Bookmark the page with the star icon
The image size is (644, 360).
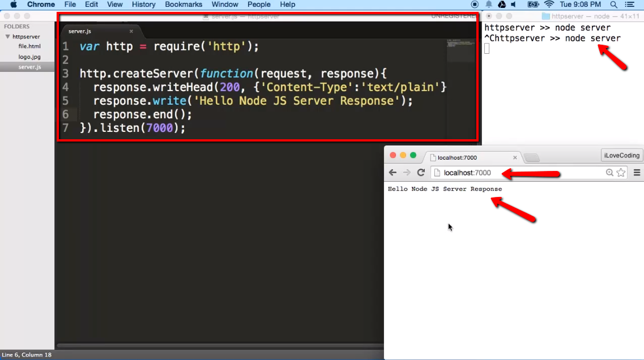[621, 172]
